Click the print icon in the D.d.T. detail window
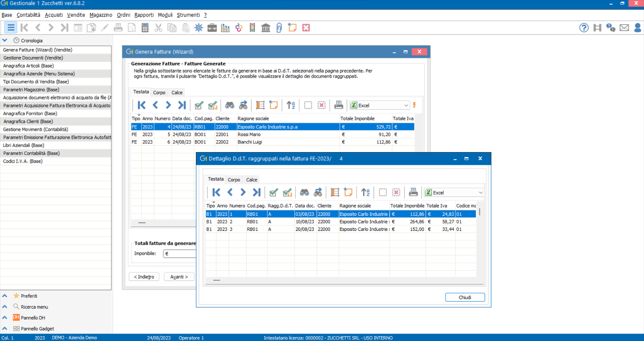Viewport: 644px width, 341px height. 413,192
